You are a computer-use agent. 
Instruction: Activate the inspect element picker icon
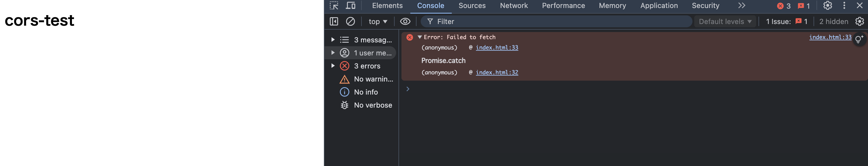point(334,6)
